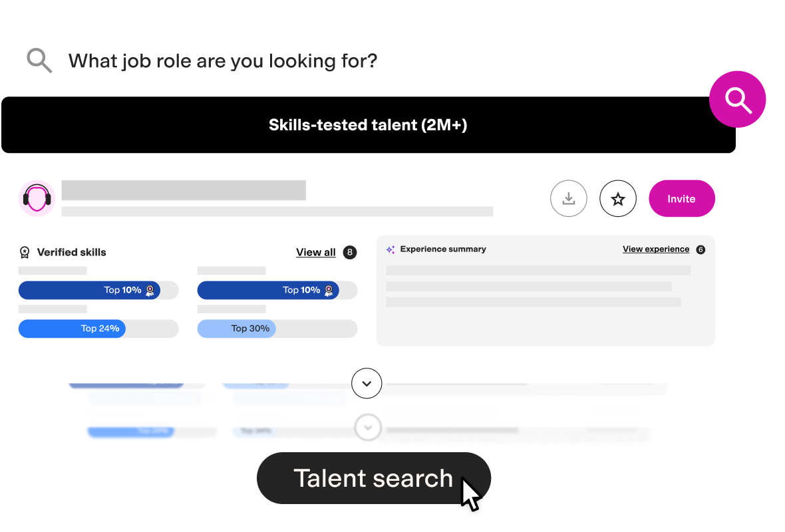Invite the candidate

[681, 199]
